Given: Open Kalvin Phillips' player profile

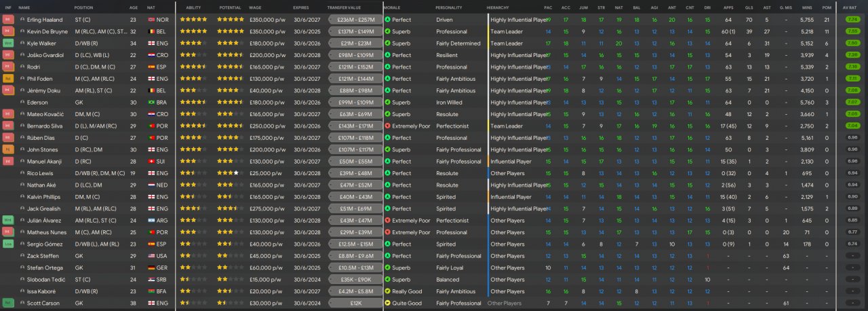Looking at the screenshot, I should (43, 197).
